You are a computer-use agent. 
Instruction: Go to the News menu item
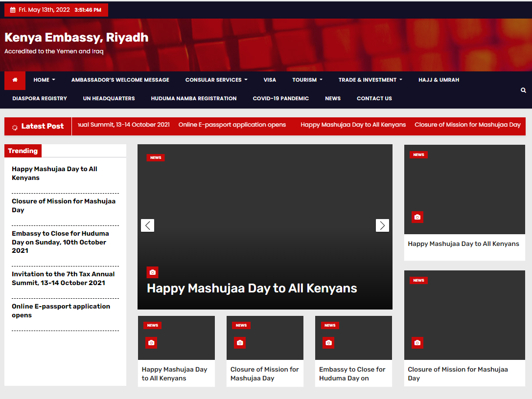[x=333, y=99]
